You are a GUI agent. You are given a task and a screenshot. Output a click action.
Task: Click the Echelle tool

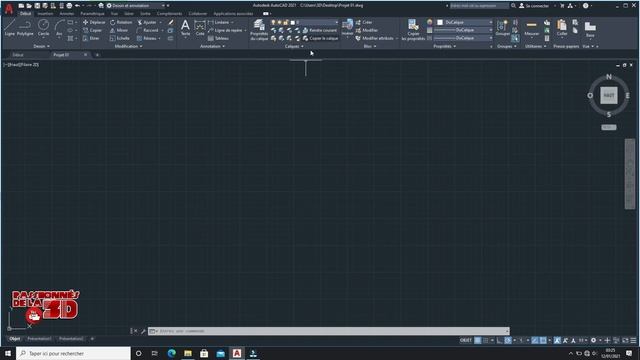(120, 38)
